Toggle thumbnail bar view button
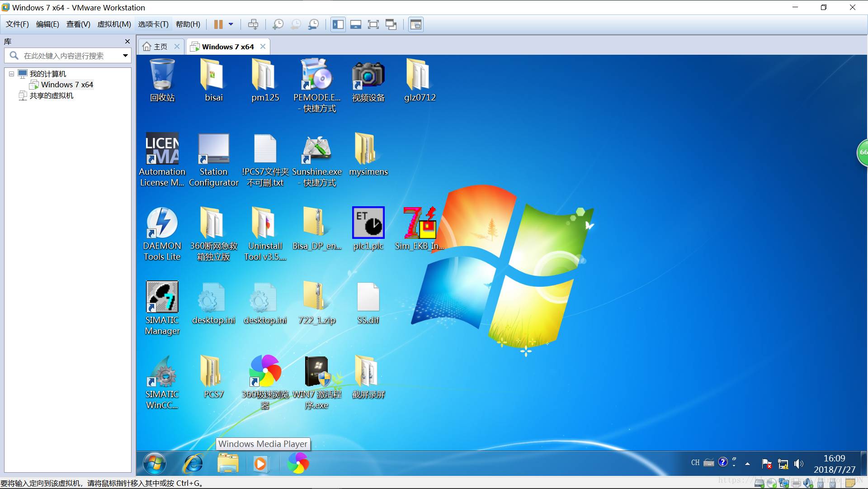Screen dimensions: 868x489 coord(356,24)
